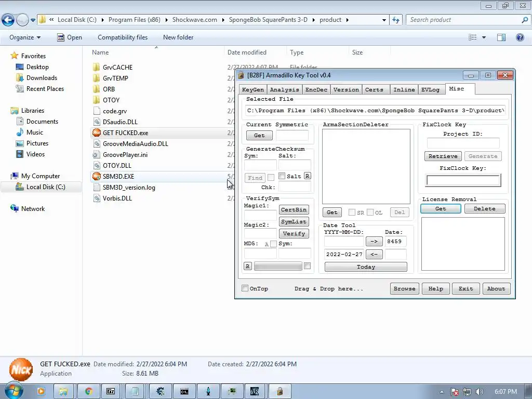
Task: Open the Organize dropdown menu
Action: (25, 37)
